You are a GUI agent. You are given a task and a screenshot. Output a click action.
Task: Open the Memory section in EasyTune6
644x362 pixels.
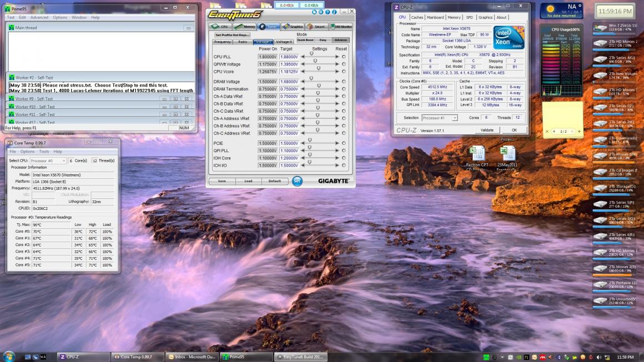pos(245,26)
